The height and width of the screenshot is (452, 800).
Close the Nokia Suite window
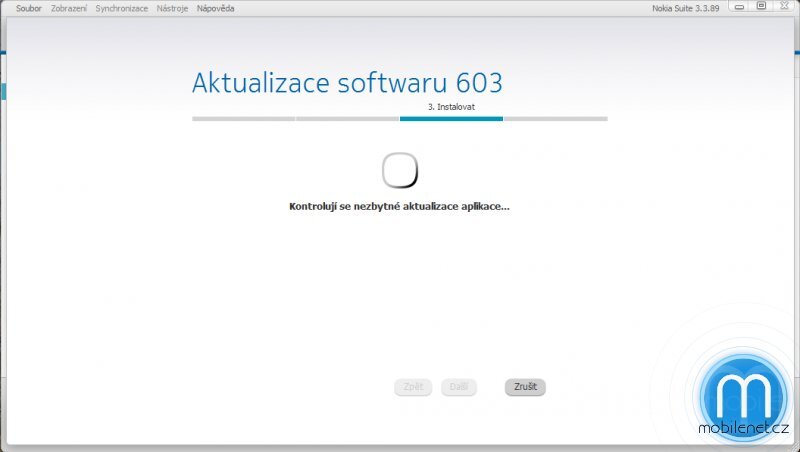tap(783, 6)
